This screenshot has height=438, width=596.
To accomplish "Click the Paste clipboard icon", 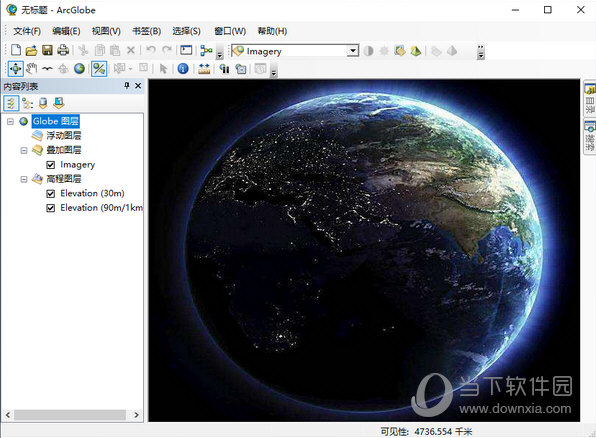I will (x=115, y=50).
